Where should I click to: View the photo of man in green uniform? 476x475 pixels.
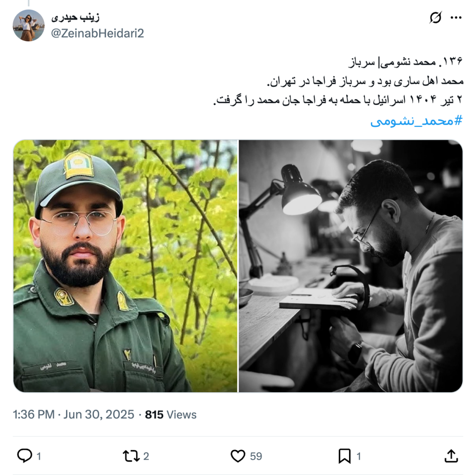(126, 266)
